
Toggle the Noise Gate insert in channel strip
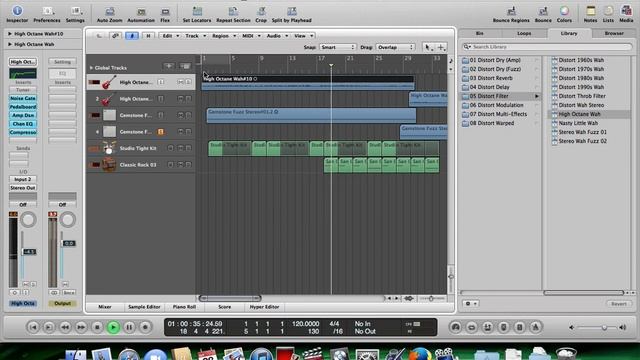click(23, 98)
